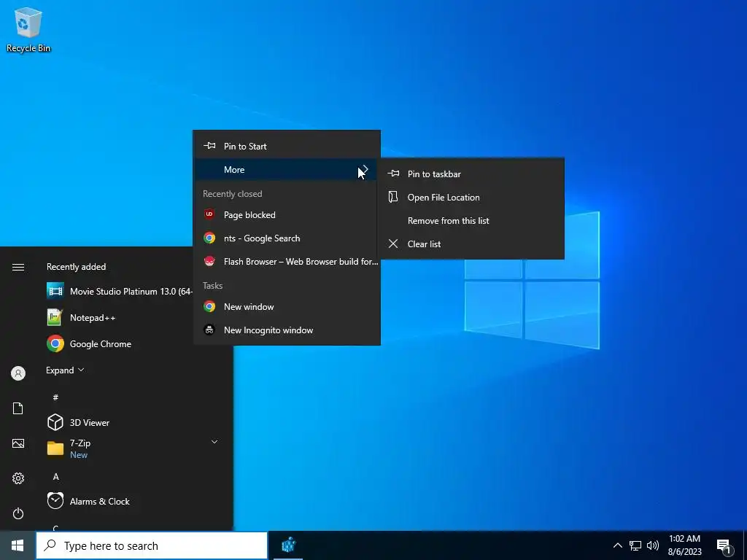747x560 pixels.
Task: Open Documents from Start sidebar
Action: pyautogui.click(x=18, y=408)
